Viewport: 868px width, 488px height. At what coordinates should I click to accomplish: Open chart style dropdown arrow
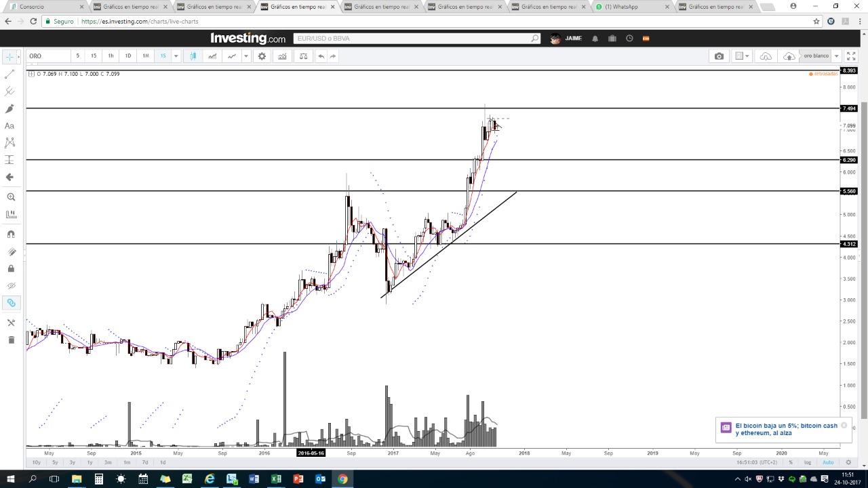tap(245, 56)
